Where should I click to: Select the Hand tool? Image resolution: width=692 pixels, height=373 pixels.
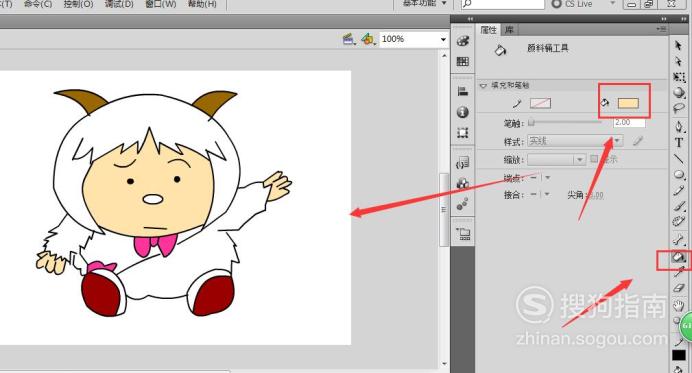678,305
